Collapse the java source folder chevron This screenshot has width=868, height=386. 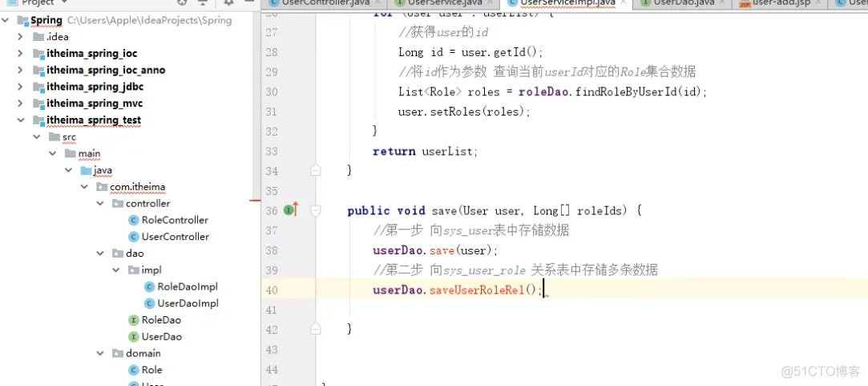pos(68,170)
